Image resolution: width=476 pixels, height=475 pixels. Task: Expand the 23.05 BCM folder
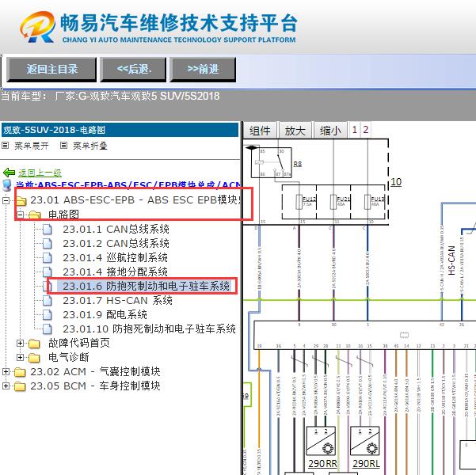click(x=6, y=386)
